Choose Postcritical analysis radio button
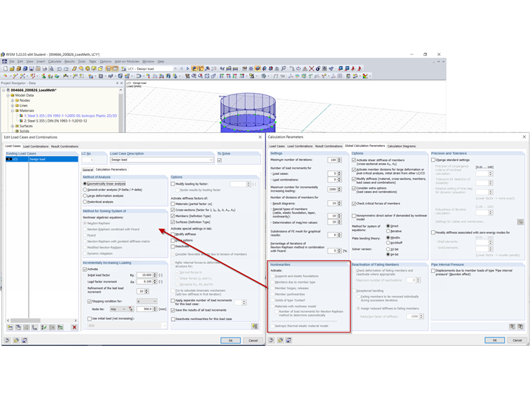 [x=85, y=202]
